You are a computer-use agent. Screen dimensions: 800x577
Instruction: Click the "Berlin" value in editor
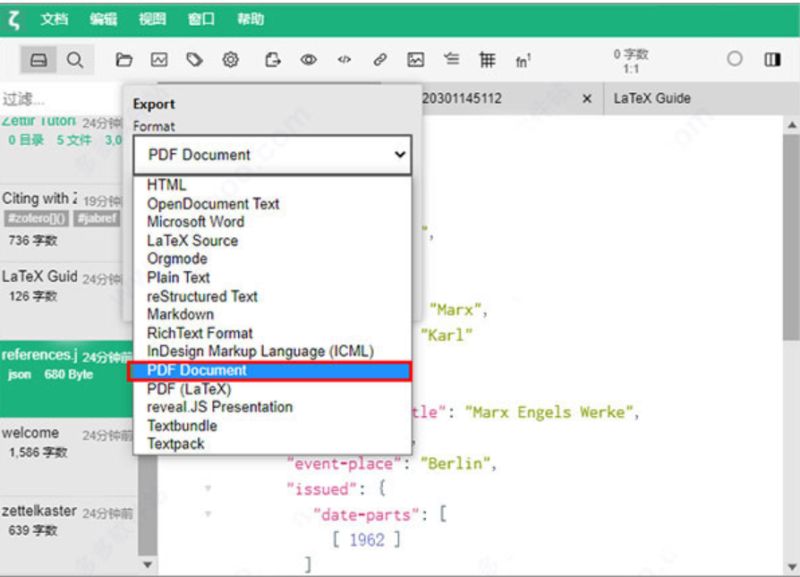455,463
